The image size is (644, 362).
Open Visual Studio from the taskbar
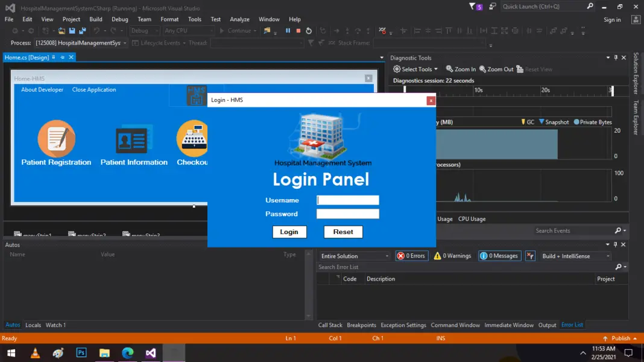[x=151, y=353]
